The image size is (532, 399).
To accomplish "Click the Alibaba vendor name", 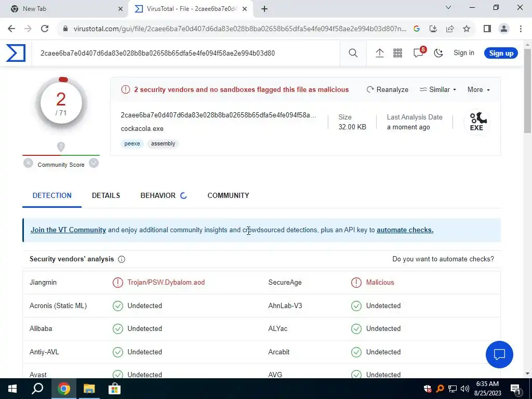I will [41, 328].
